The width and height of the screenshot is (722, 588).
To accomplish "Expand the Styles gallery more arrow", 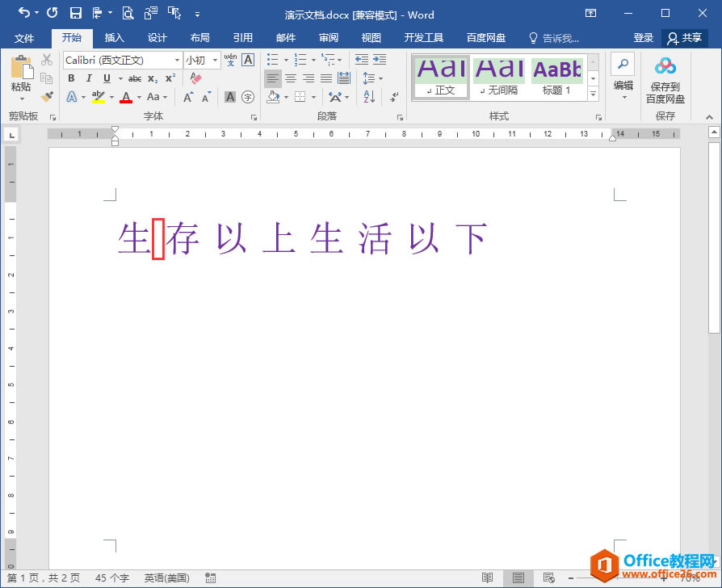I will [593, 94].
